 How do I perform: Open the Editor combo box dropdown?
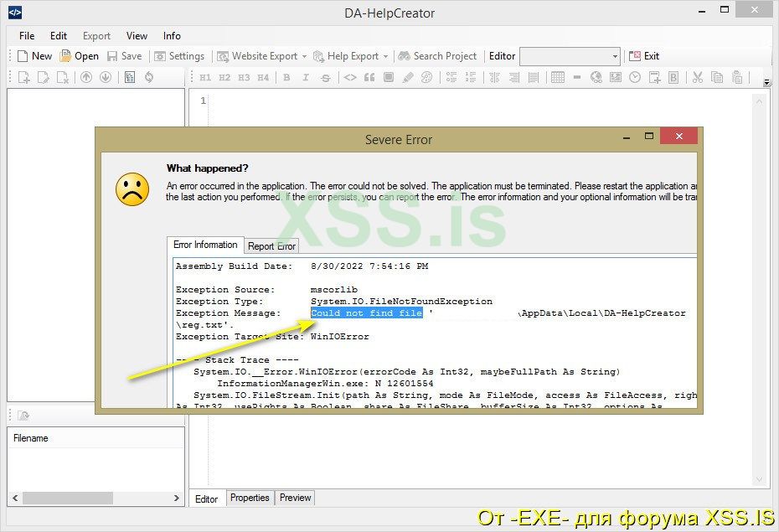[x=615, y=56]
